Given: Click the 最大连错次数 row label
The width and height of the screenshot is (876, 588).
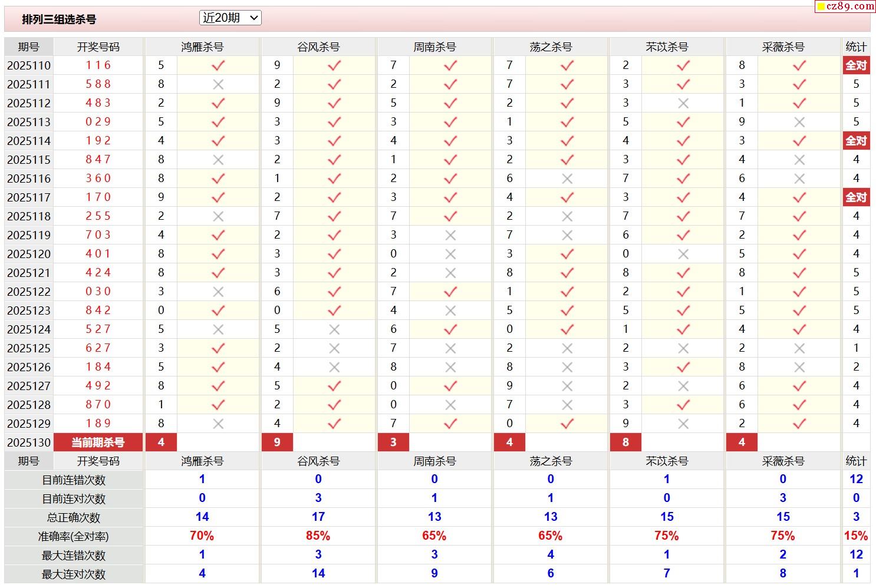Looking at the screenshot, I should (74, 556).
